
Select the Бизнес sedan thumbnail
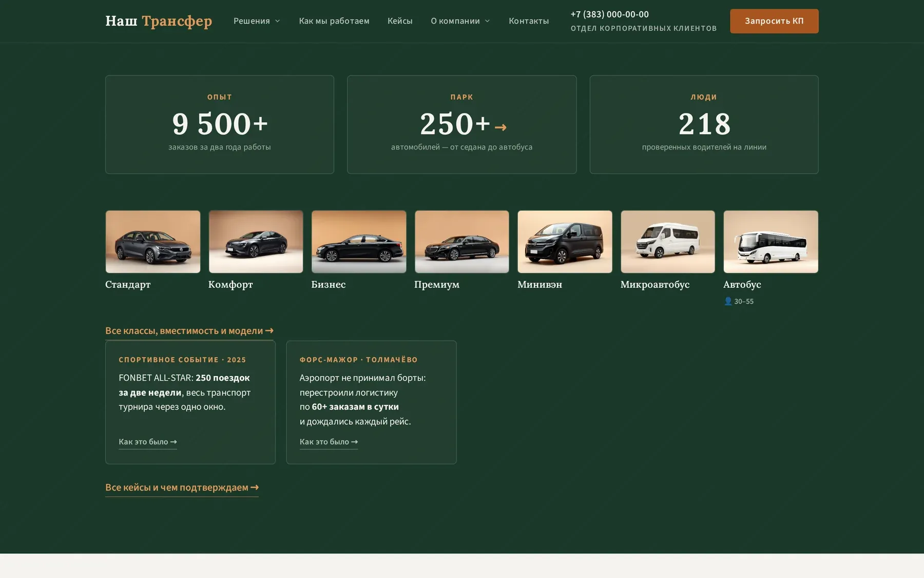359,241
